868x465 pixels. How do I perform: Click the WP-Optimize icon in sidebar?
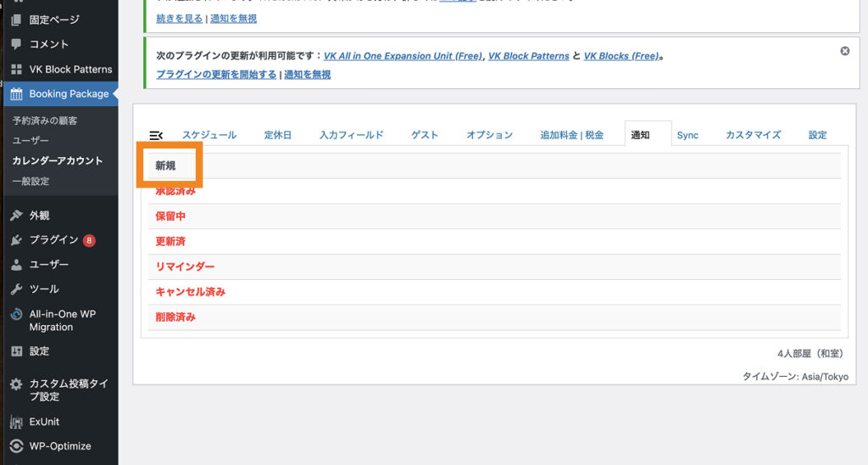pyautogui.click(x=17, y=446)
